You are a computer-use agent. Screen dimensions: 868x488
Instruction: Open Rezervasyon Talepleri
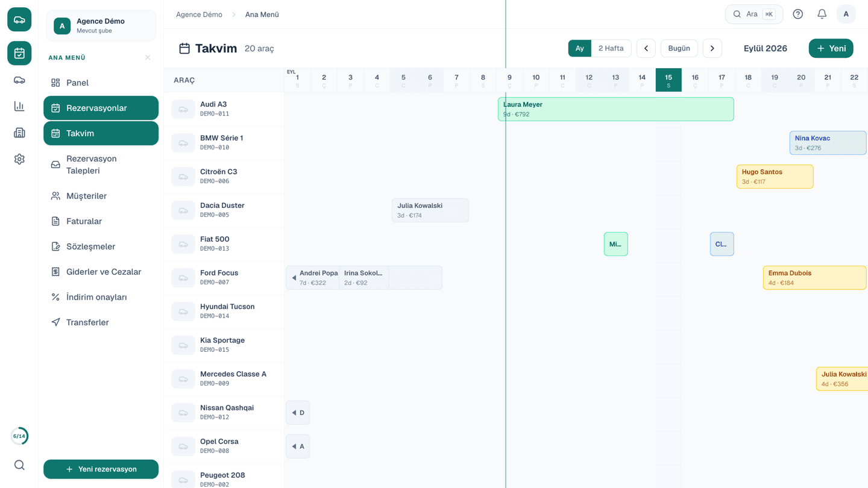[101, 164]
